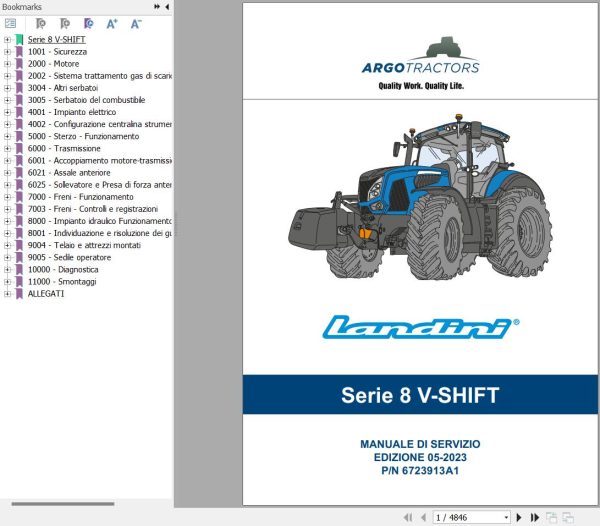
Task: Click the Bookmarks panel title
Action: pyautogui.click(x=22, y=7)
